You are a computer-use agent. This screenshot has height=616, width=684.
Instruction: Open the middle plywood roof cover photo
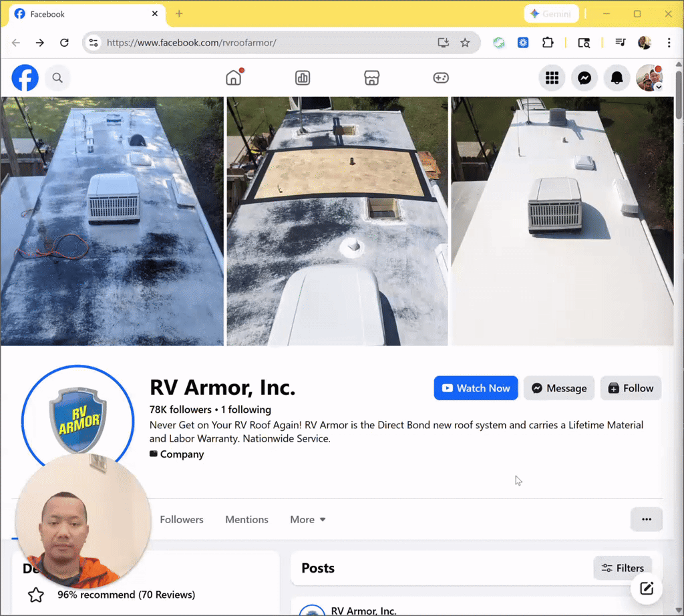pyautogui.click(x=337, y=220)
